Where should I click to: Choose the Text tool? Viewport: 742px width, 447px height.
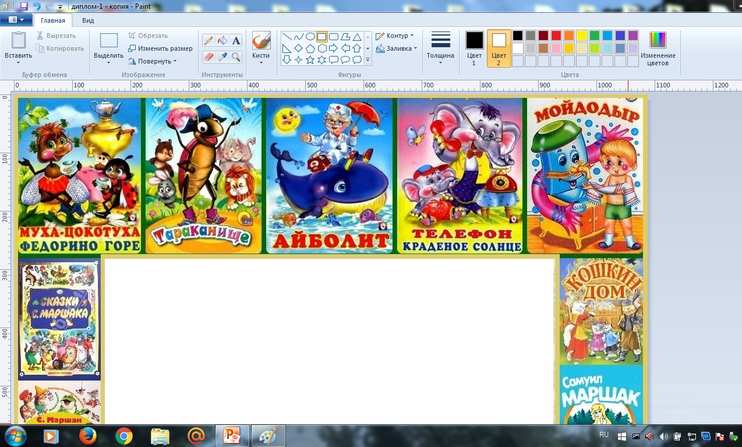click(236, 41)
